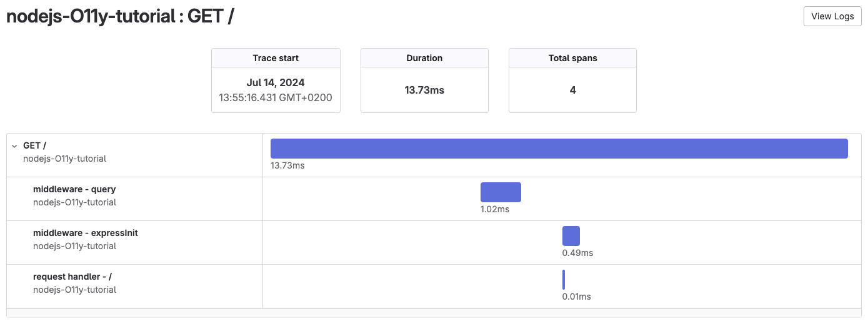This screenshot has height=324, width=868.
Task: Open the middleware - expressInit span
Action: pyautogui.click(x=85, y=233)
